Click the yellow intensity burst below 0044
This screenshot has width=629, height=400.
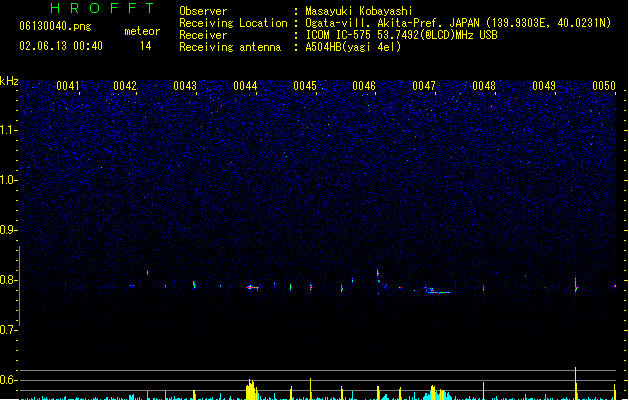coord(251,389)
